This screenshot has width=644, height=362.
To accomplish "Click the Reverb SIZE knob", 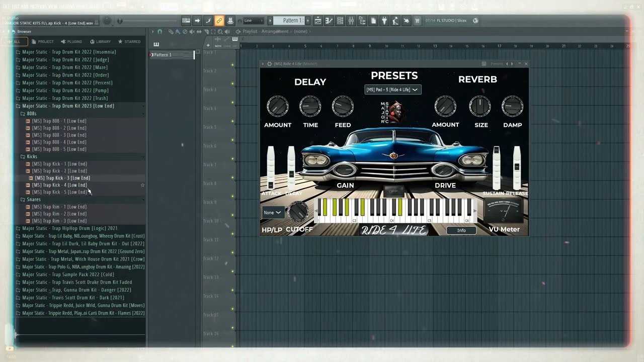I will pyautogui.click(x=479, y=106).
